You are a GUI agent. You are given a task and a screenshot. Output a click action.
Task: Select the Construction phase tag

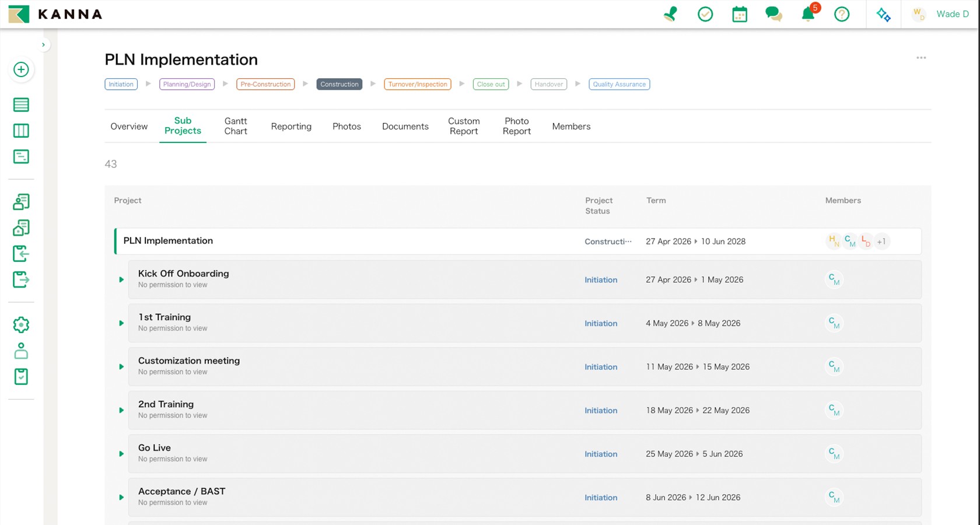339,84
